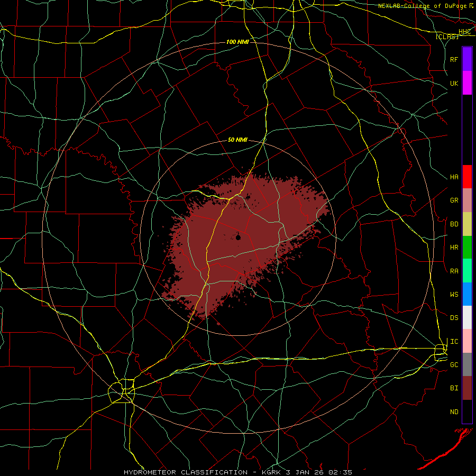Click the '50 NMI' range ring label
Screen dimensions: 476x476
(x=237, y=140)
